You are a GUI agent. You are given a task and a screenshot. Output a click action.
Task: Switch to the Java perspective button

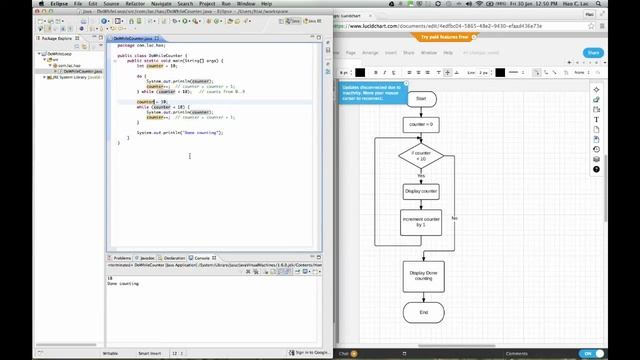(x=293, y=21)
